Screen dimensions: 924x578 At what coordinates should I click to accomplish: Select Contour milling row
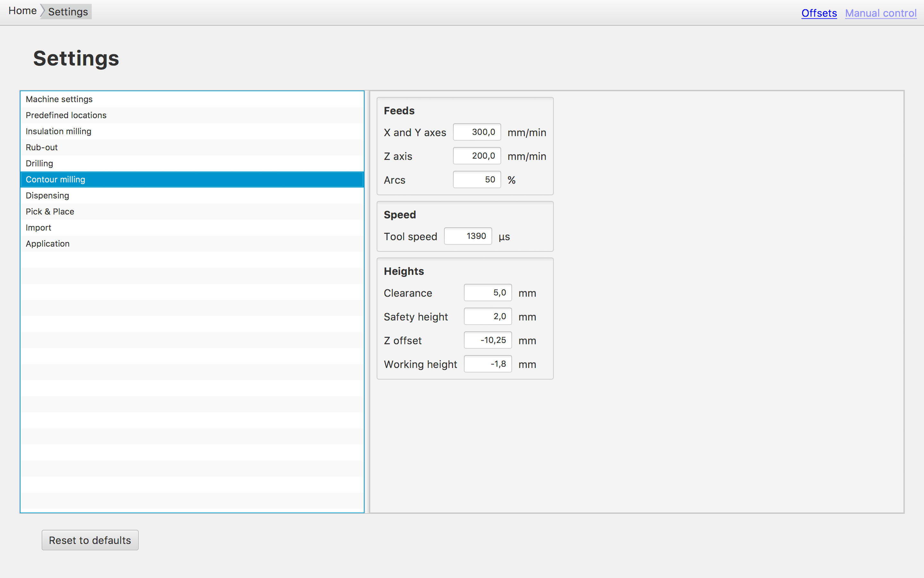point(192,180)
